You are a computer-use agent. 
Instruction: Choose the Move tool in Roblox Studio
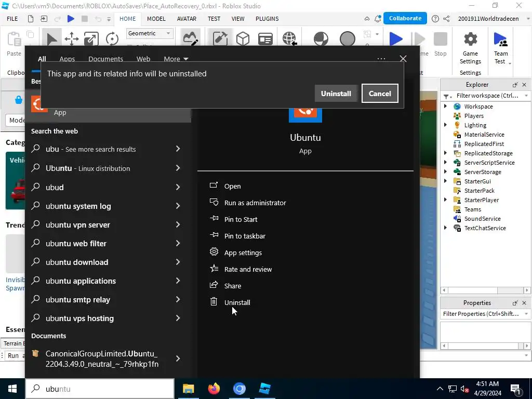coord(72,38)
